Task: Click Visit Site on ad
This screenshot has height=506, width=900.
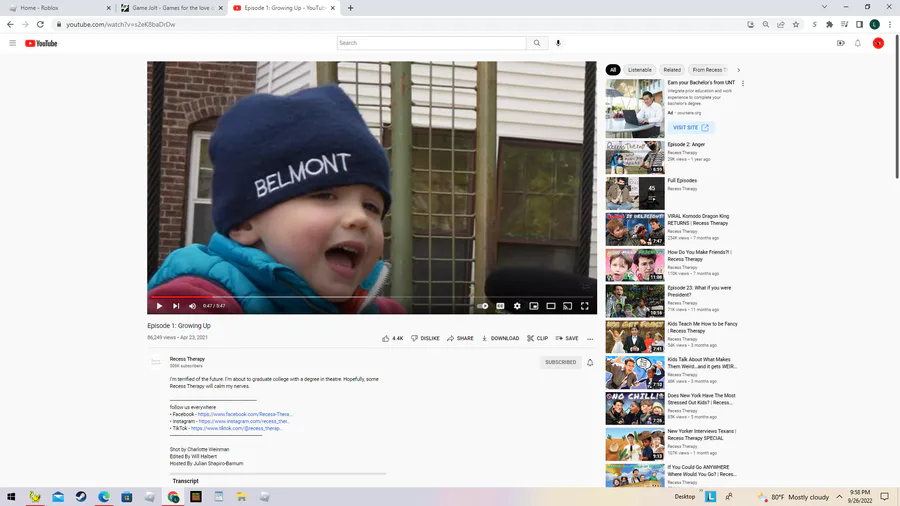Action: coord(690,127)
